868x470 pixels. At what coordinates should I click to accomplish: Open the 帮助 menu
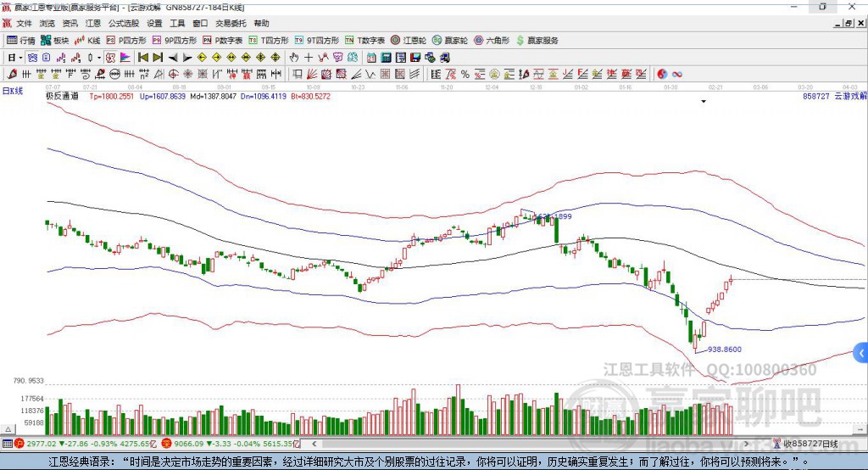pos(261,23)
